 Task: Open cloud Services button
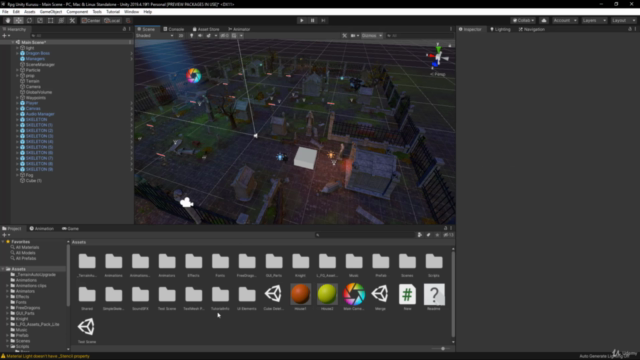[x=544, y=20]
